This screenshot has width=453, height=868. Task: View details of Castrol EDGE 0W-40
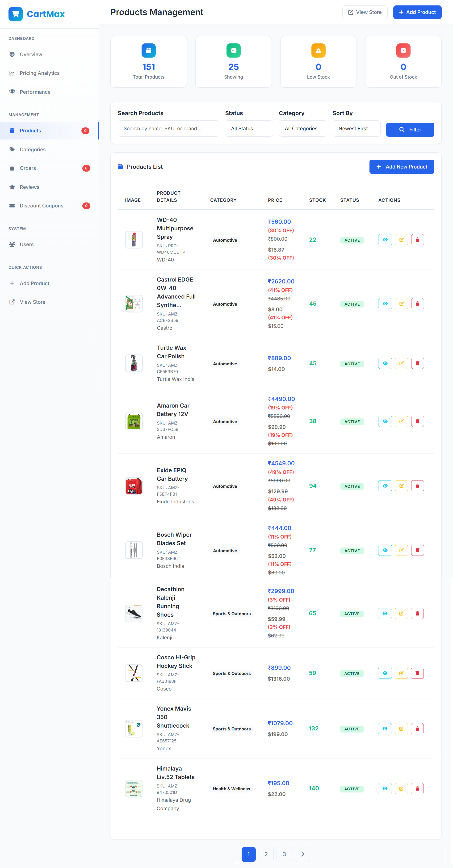(x=385, y=303)
